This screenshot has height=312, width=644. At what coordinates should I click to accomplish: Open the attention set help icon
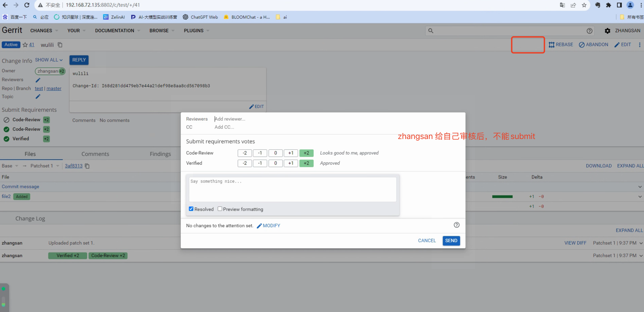pyautogui.click(x=456, y=225)
